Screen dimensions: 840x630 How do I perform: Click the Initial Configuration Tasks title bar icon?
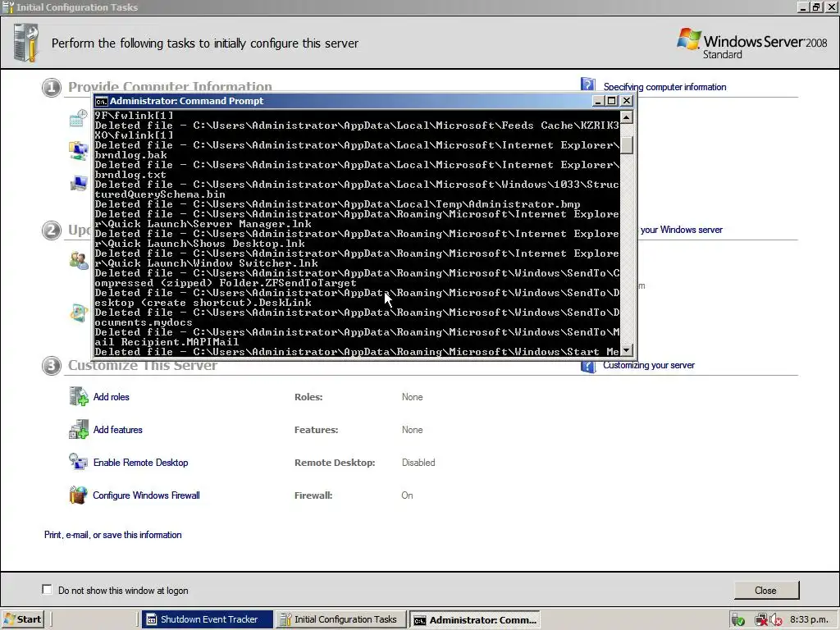pyautogui.click(x=8, y=7)
